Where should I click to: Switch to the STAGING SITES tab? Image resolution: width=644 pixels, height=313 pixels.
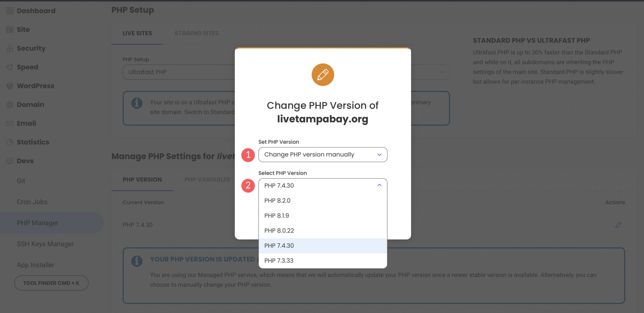click(x=196, y=33)
